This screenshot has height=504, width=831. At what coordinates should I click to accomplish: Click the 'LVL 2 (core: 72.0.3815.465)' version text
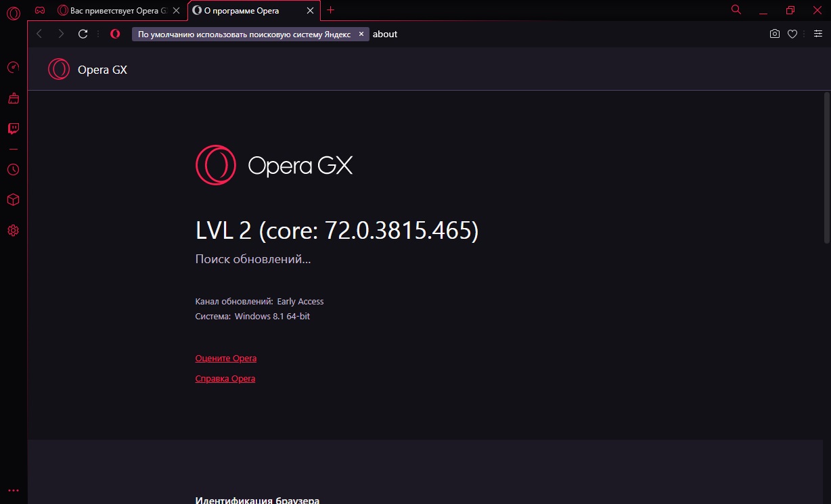337,231
